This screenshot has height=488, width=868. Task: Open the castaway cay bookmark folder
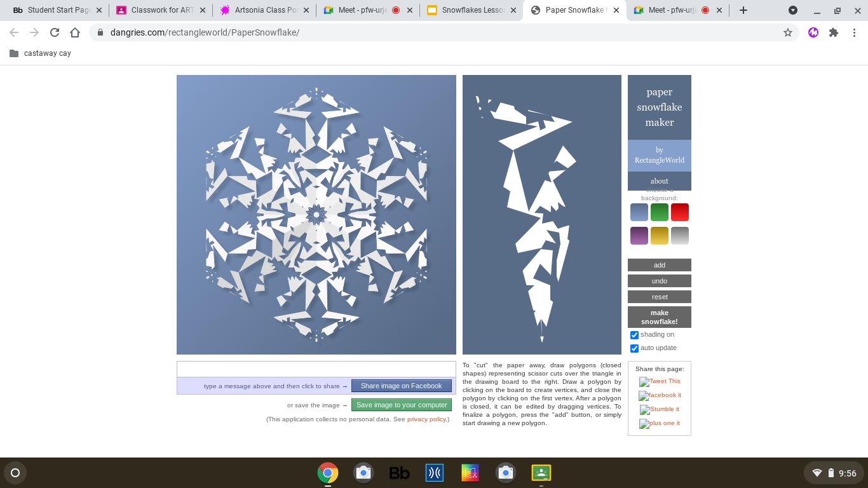(41, 53)
